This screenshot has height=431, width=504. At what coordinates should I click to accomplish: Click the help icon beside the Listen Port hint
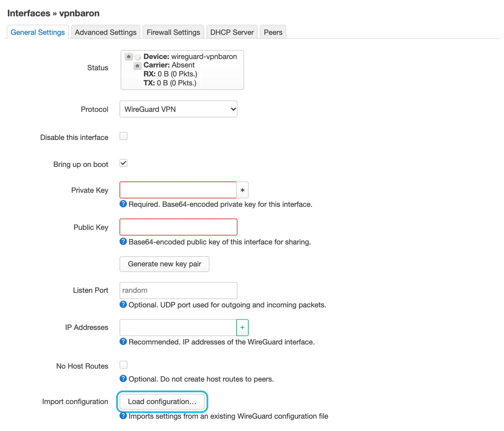123,305
